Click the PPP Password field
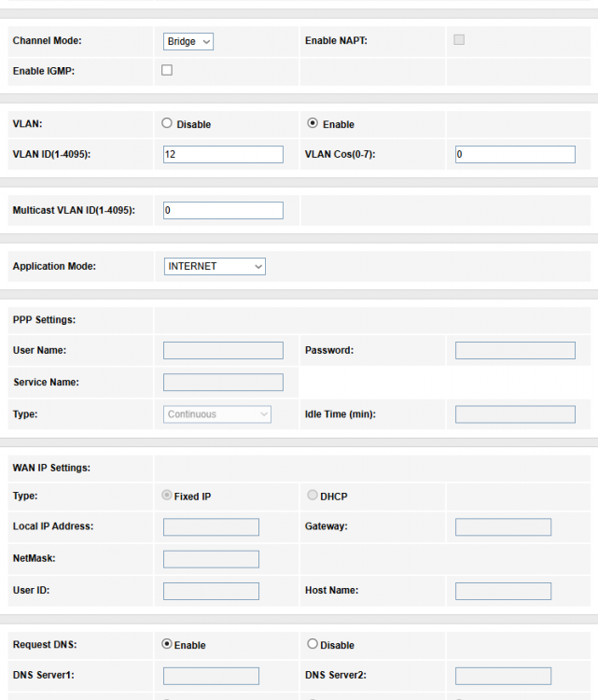Screen dimensions: 598x700 515,351
